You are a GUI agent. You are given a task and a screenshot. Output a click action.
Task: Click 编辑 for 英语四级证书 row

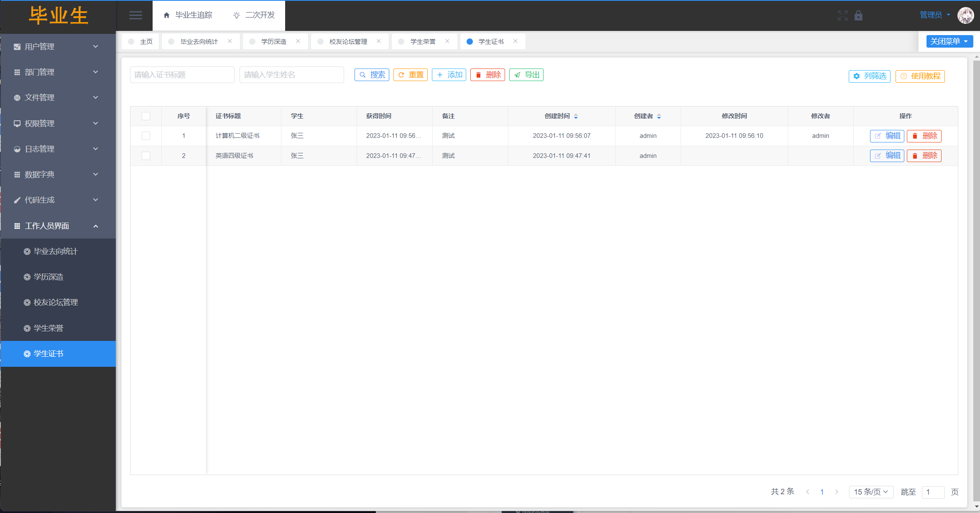coord(887,156)
